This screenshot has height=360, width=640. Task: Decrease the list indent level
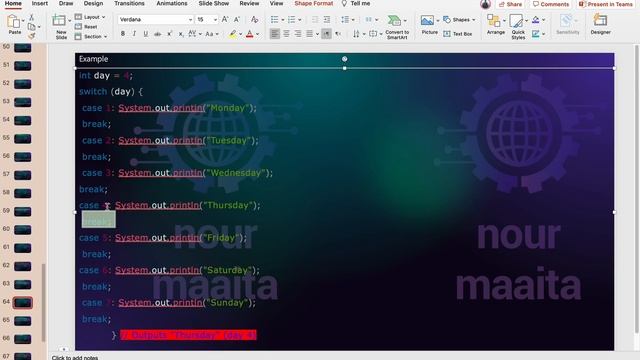pyautogui.click(x=315, y=20)
